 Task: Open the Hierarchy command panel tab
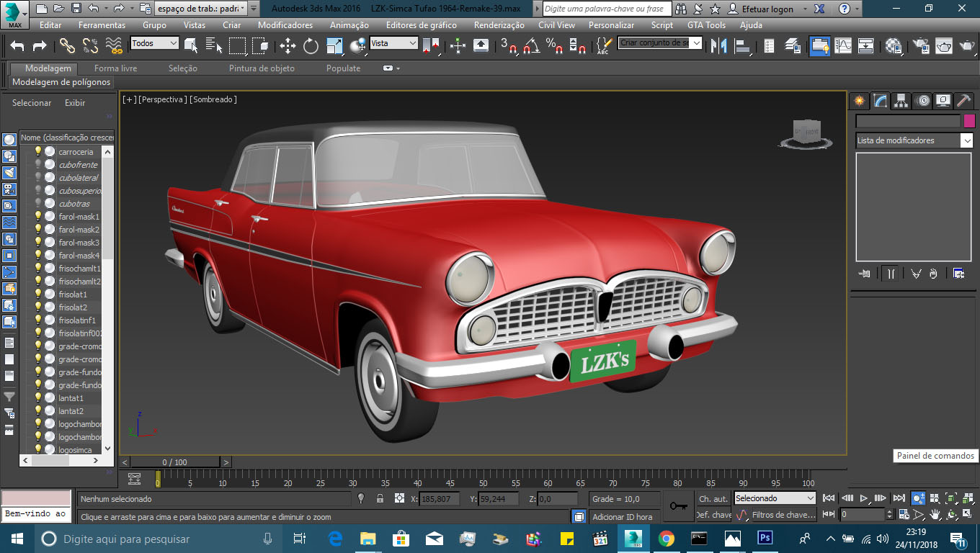click(x=901, y=101)
